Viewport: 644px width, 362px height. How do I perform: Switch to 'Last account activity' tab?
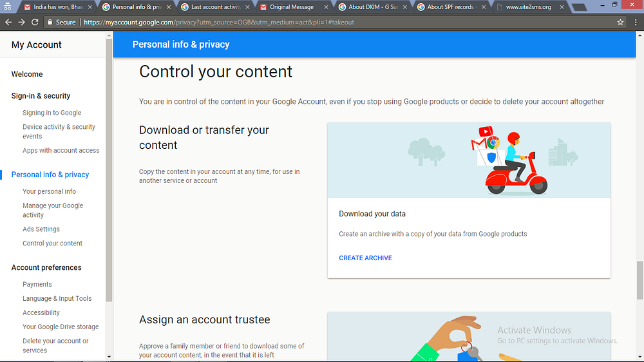(x=214, y=7)
